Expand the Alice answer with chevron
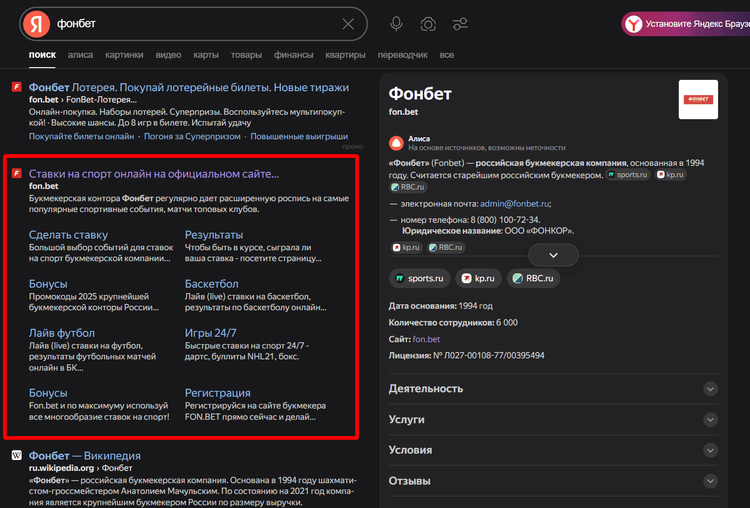 [x=553, y=256]
